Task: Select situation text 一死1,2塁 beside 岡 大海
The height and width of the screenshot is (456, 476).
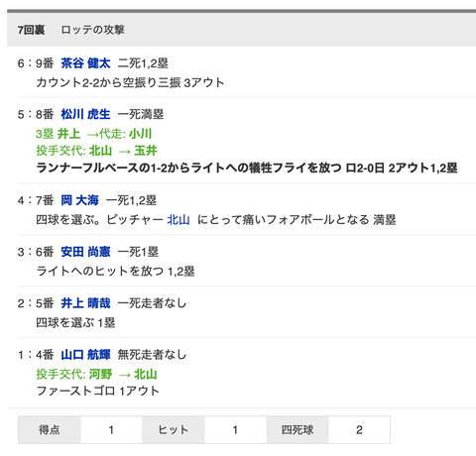Action: (x=131, y=200)
